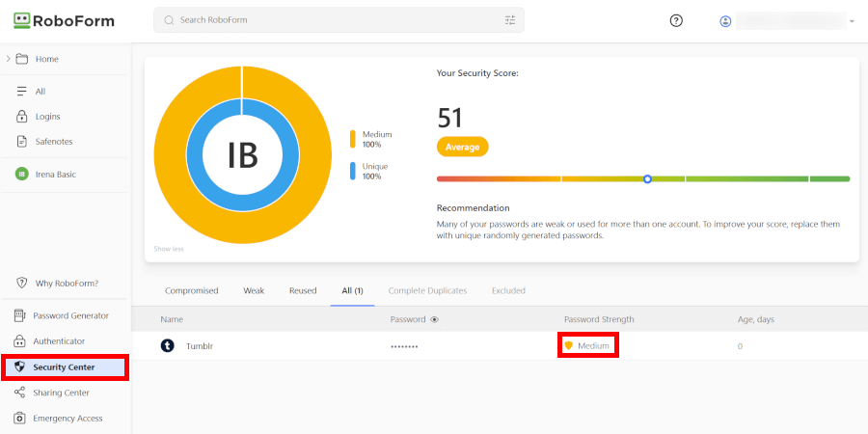Click the security score slider marker
The height and width of the screenshot is (434, 868).
tap(647, 178)
